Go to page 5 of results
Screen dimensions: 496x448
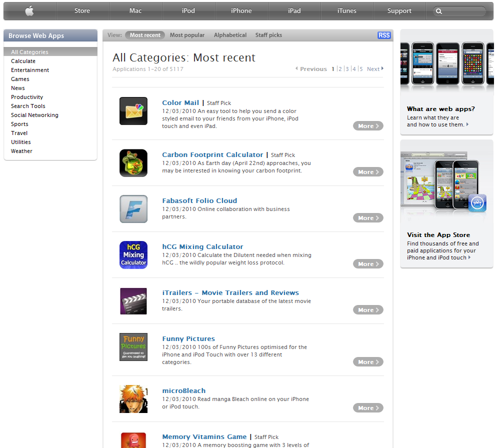tap(361, 69)
